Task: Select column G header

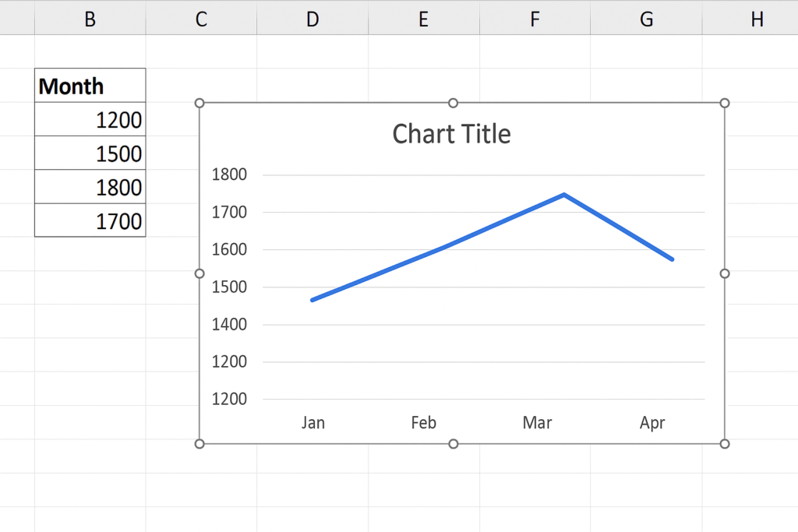Action: click(646, 19)
